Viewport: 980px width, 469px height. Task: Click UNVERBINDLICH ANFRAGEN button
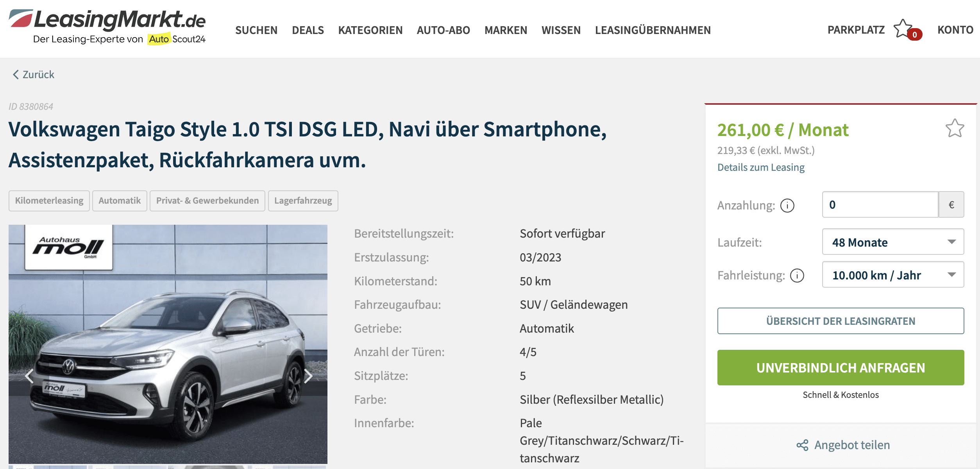click(x=841, y=368)
